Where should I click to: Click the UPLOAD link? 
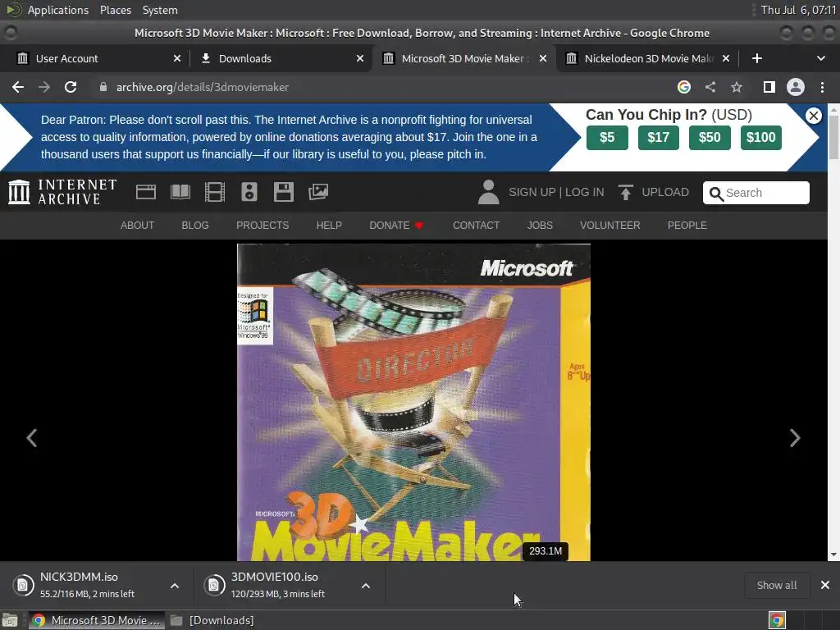tap(665, 192)
